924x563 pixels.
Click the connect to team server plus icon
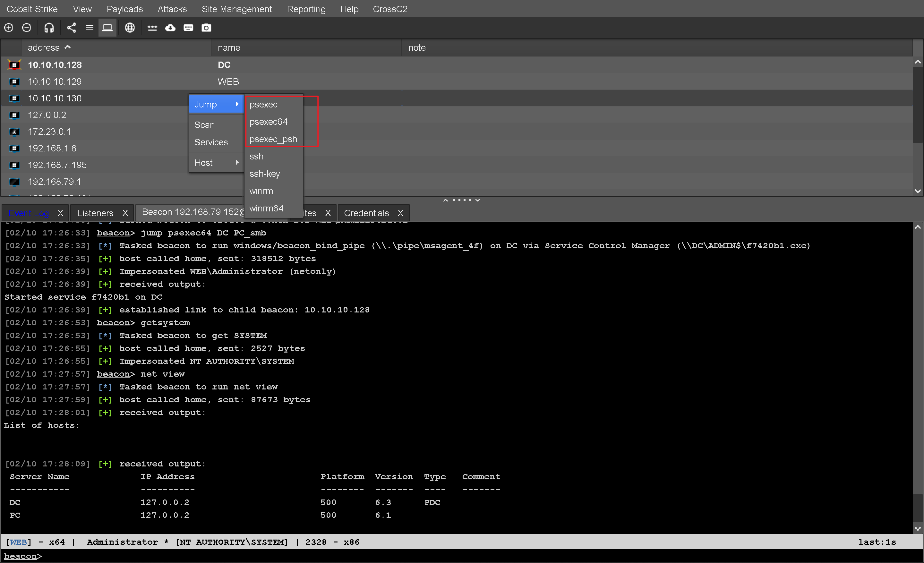pos(9,28)
